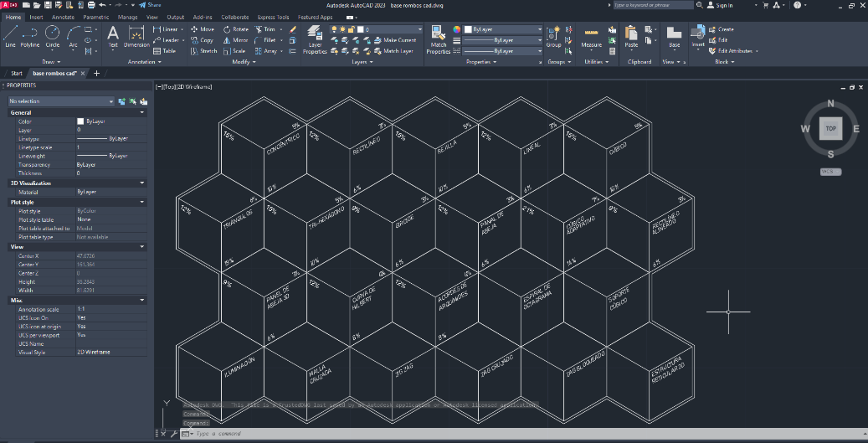
Task: Open the Collaborate ribbon tab
Action: click(234, 17)
